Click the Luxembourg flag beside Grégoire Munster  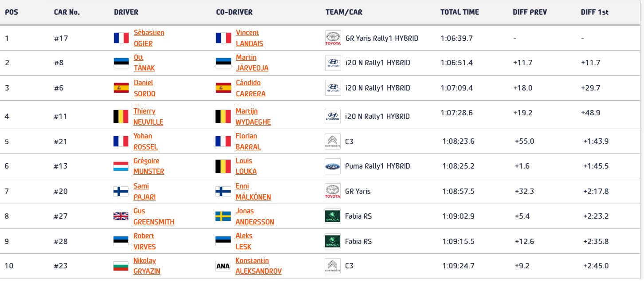(x=121, y=166)
